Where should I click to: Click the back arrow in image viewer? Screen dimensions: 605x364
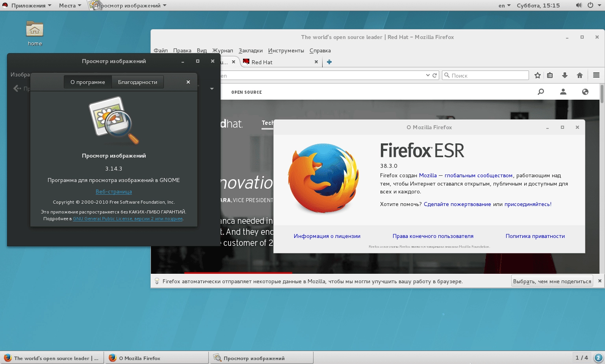(x=17, y=89)
